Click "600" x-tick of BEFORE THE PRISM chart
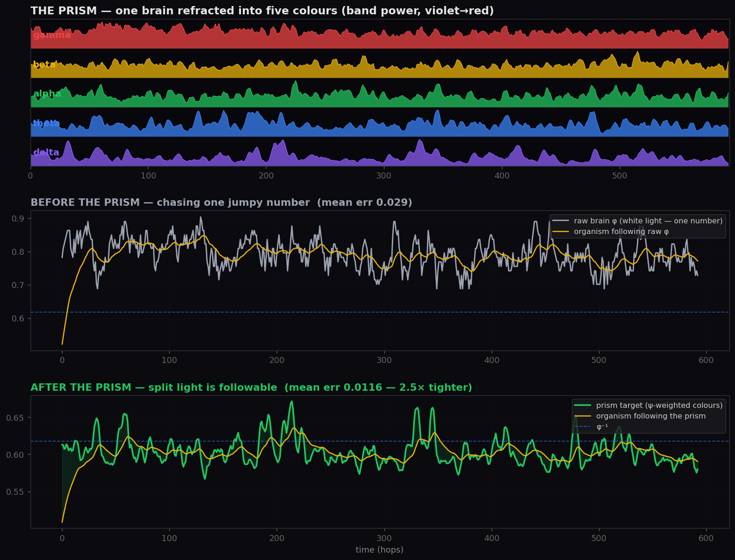This screenshot has width=735, height=560. click(x=706, y=360)
